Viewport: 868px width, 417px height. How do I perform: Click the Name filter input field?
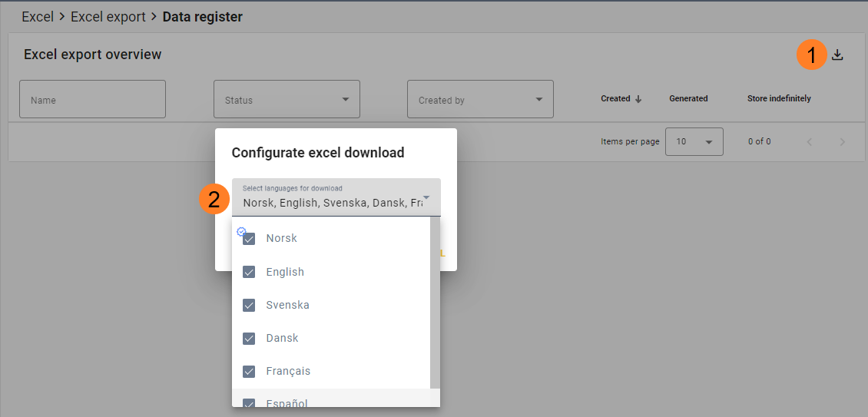pos(92,100)
